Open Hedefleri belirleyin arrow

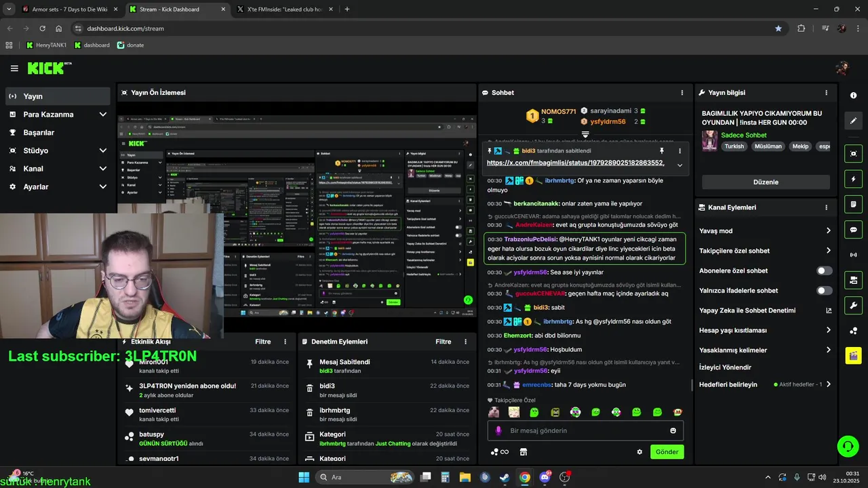click(x=828, y=384)
